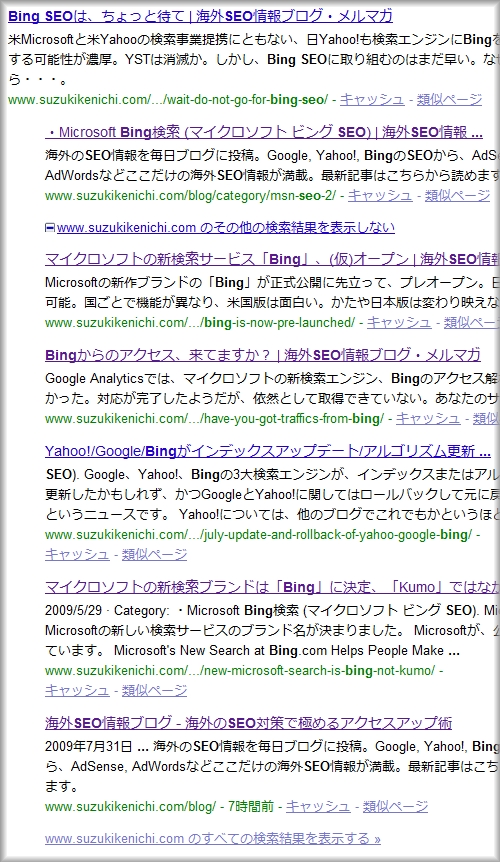Click snippet text starting '2009/5/29 · Category:'
This screenshot has width=500, height=862.
[272, 611]
